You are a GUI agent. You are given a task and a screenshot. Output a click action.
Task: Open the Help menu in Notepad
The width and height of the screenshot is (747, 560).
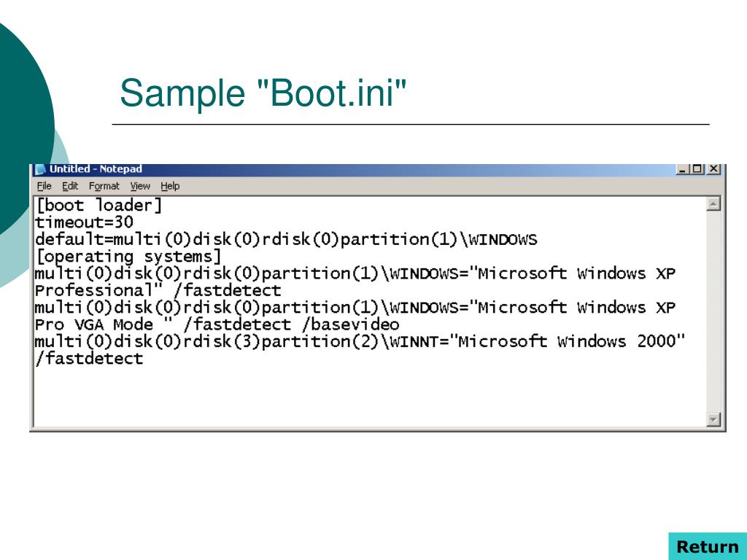coord(169,186)
